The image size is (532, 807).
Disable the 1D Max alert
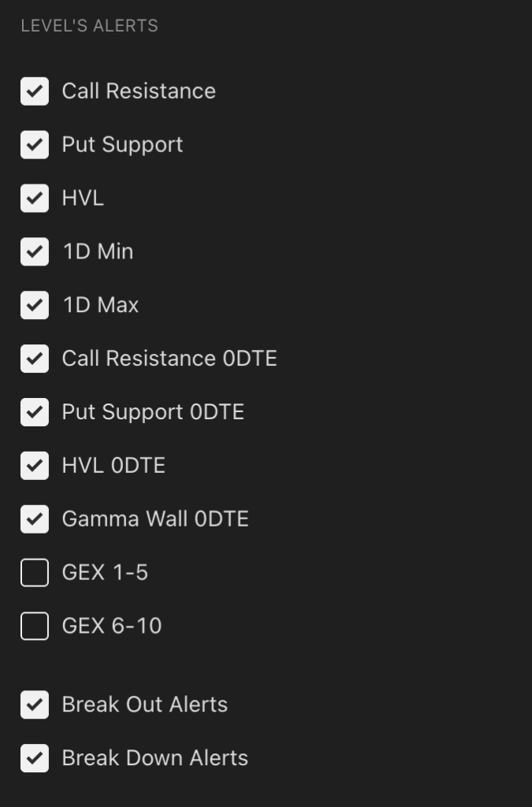tap(33, 305)
